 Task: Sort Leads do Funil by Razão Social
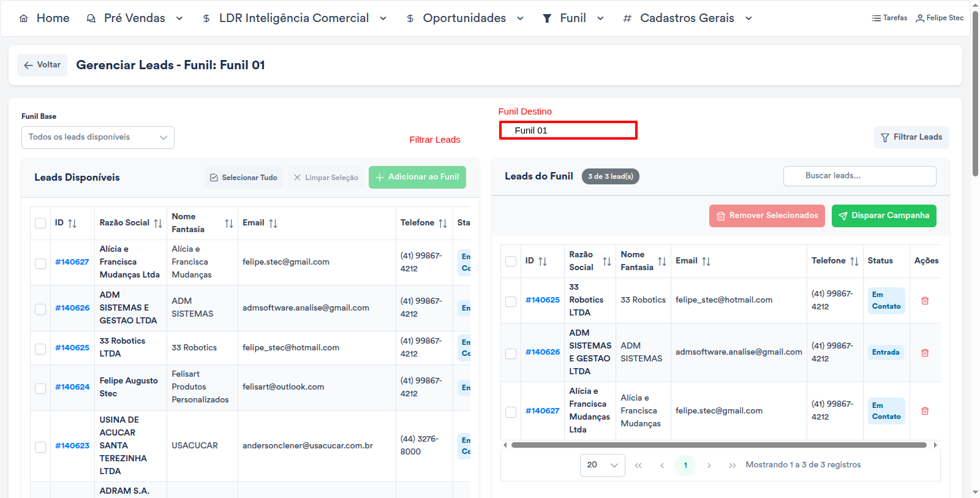607,262
